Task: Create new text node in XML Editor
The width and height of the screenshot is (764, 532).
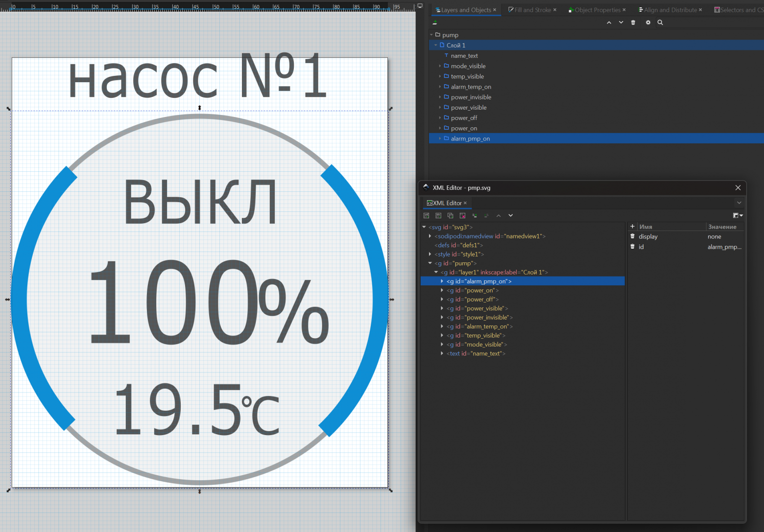Action: click(438, 215)
